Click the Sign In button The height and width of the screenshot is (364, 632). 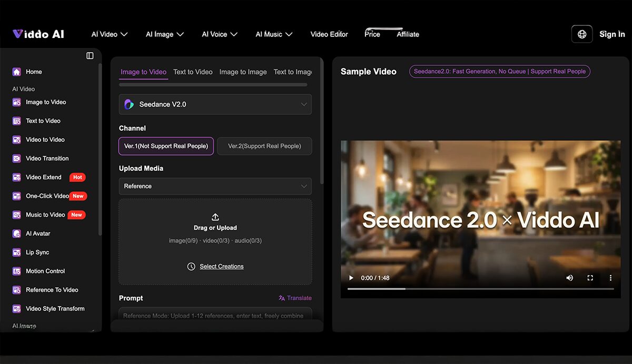[x=612, y=34]
